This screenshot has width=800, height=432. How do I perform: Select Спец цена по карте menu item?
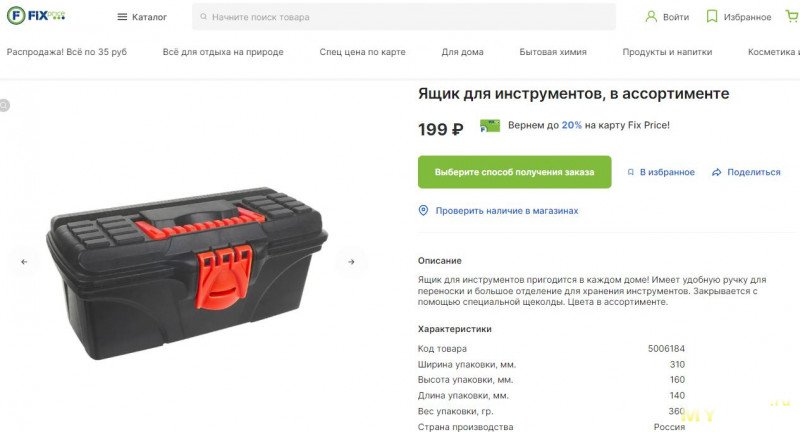pos(362,52)
